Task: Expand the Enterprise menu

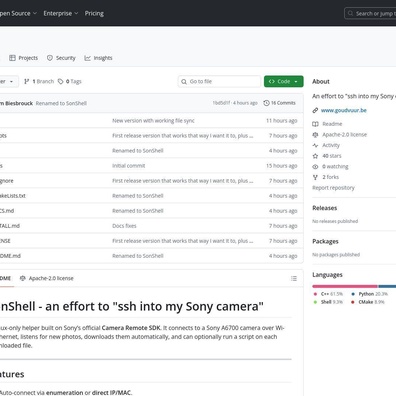Action: pos(61,13)
